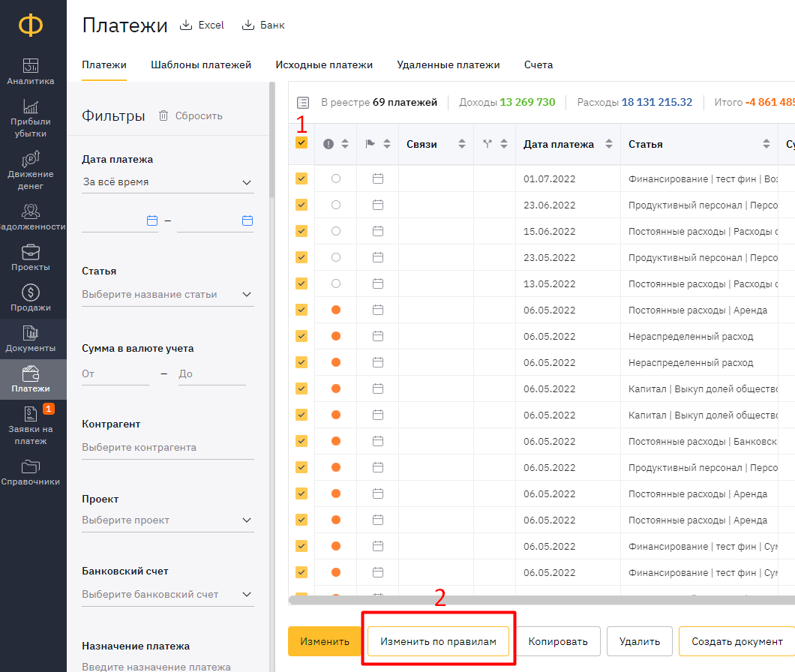Viewport: 795px width, 672px height.
Task: Click calendar icon in 15.06.2022 row
Action: [x=378, y=231]
